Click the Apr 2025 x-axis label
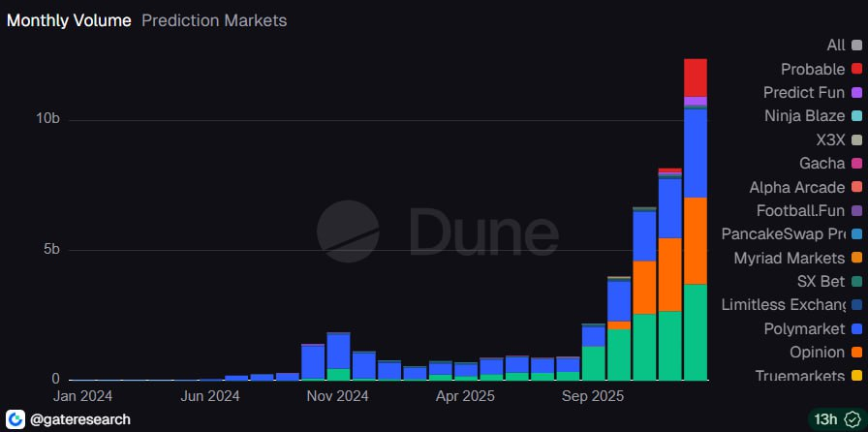Viewport: 868px width, 432px height. point(465,396)
